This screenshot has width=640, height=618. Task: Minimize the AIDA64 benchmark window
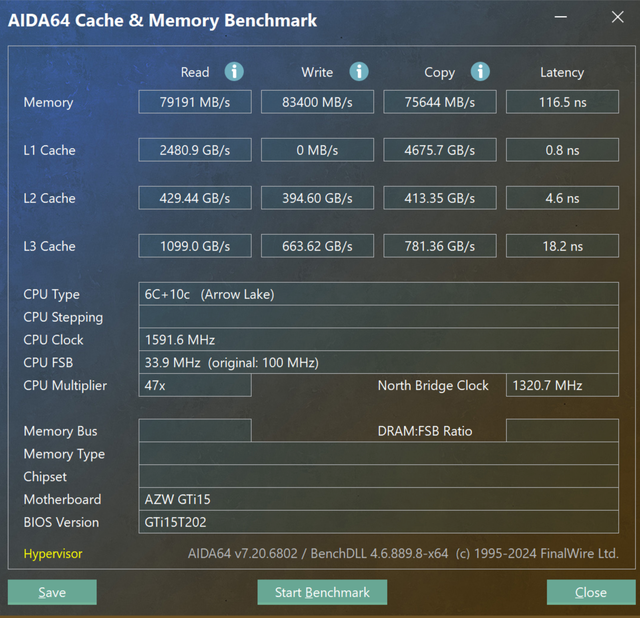coord(560,17)
